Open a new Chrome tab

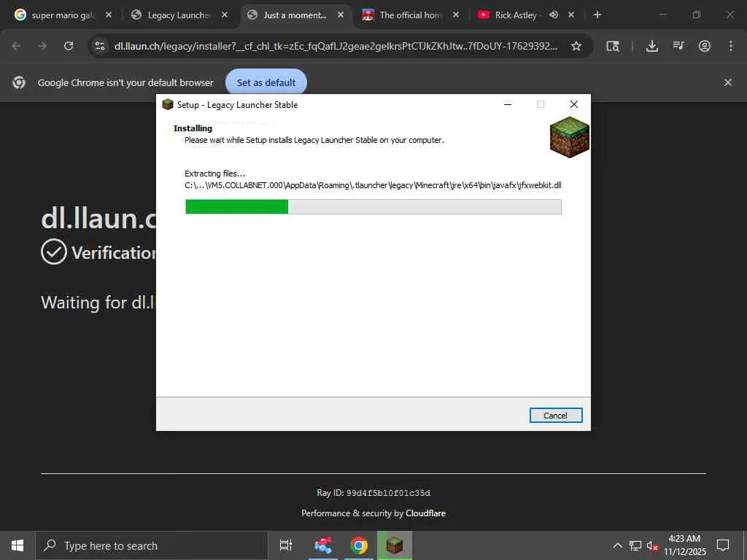click(597, 15)
